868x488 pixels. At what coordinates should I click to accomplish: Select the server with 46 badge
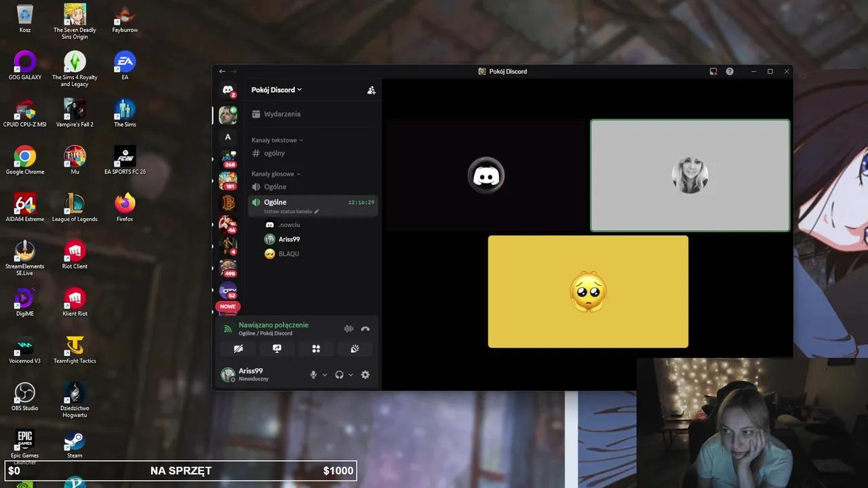tap(228, 224)
